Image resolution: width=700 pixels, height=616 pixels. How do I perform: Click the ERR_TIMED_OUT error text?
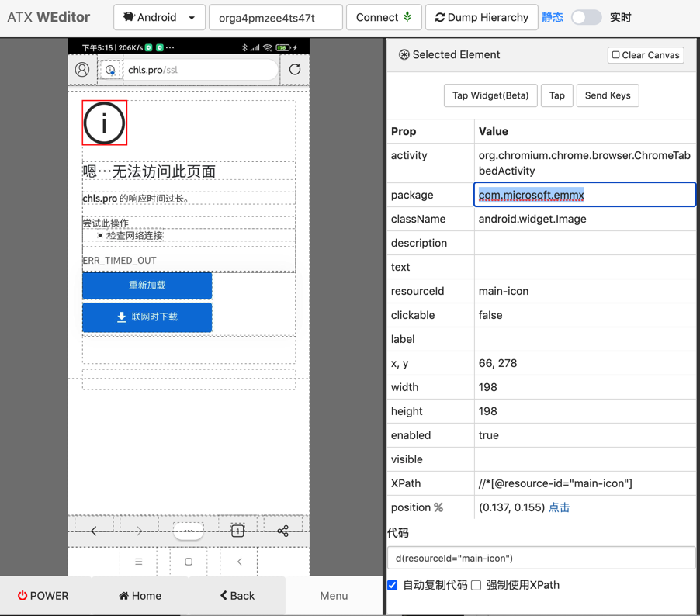click(120, 260)
